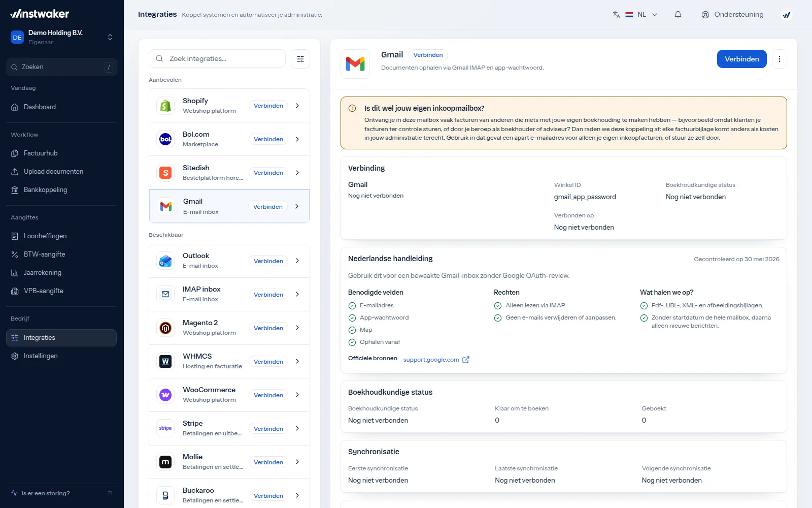Select Integraties in the sidebar
The height and width of the screenshot is (508, 812).
click(x=61, y=338)
